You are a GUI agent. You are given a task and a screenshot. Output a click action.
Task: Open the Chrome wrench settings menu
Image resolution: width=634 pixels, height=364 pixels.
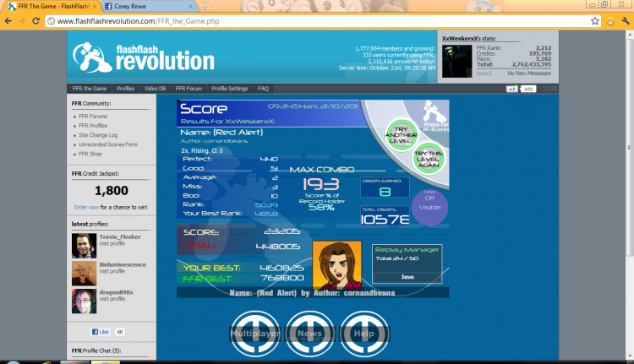tap(626, 21)
